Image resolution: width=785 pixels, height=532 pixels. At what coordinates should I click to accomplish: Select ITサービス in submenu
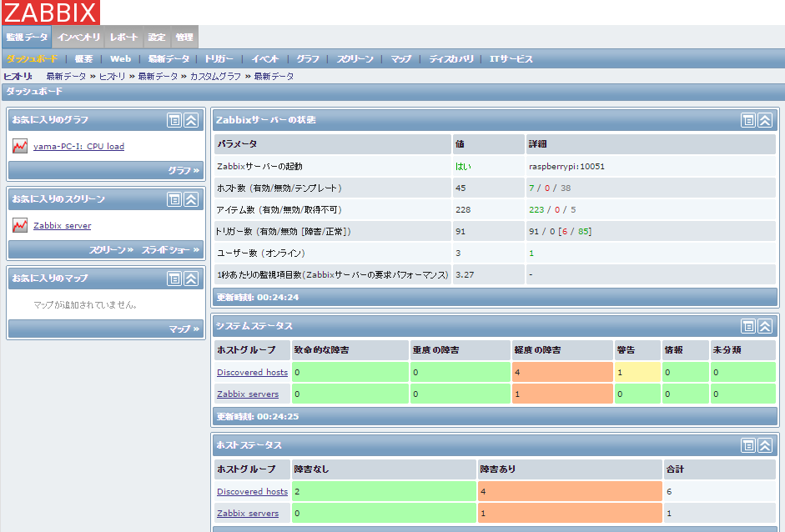pos(511,59)
